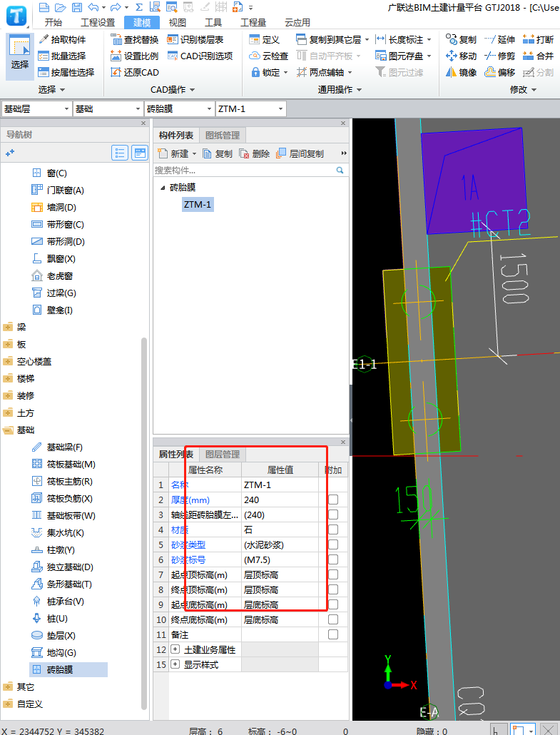This screenshot has width=560, height=735.
Task: Click the undo arrow icon
Action: (93, 7)
